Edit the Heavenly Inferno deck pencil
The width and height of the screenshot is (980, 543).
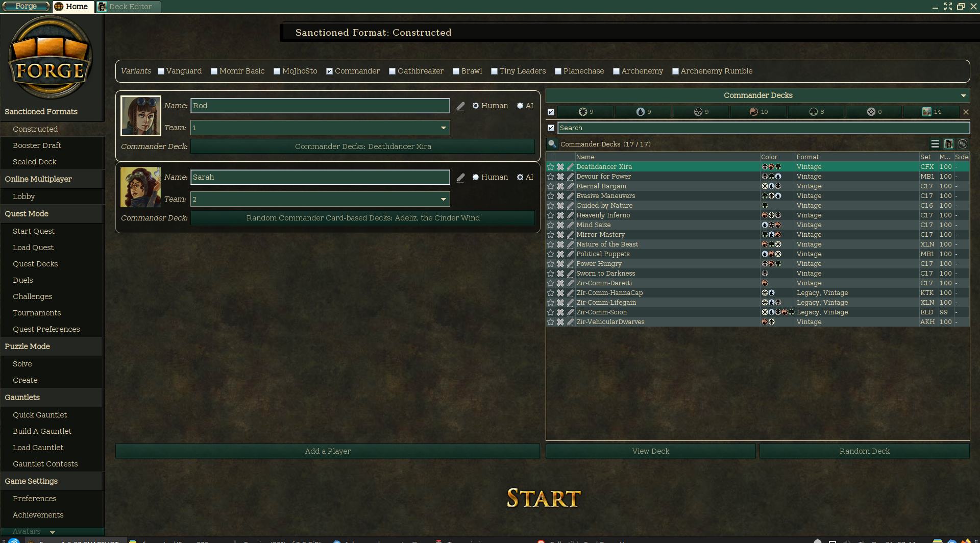570,215
